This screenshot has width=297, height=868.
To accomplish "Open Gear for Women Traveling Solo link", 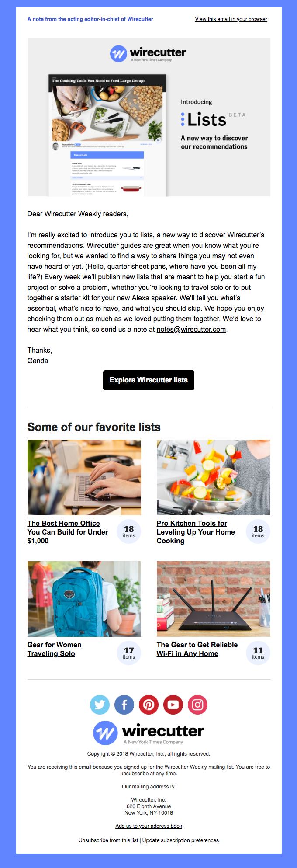I will pos(54,649).
